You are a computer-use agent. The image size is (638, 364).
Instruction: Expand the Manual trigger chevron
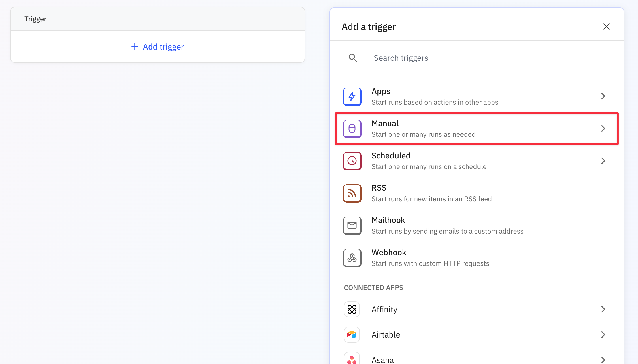point(603,128)
